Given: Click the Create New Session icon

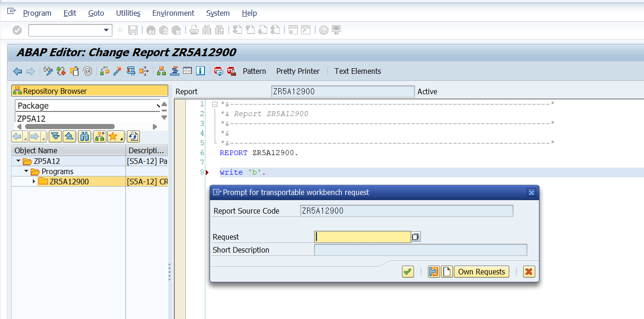Looking at the screenshot, I should (x=293, y=30).
